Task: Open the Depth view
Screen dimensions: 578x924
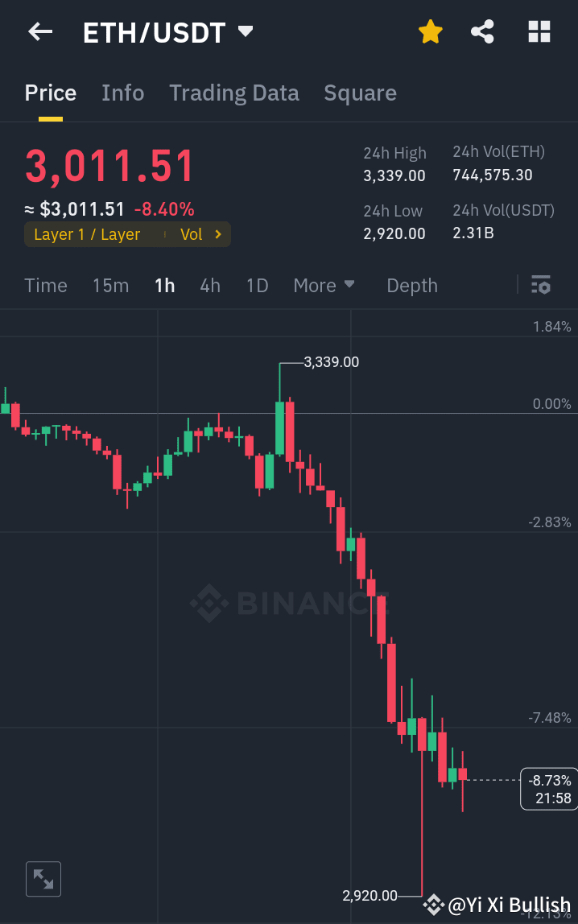Action: pos(411,285)
